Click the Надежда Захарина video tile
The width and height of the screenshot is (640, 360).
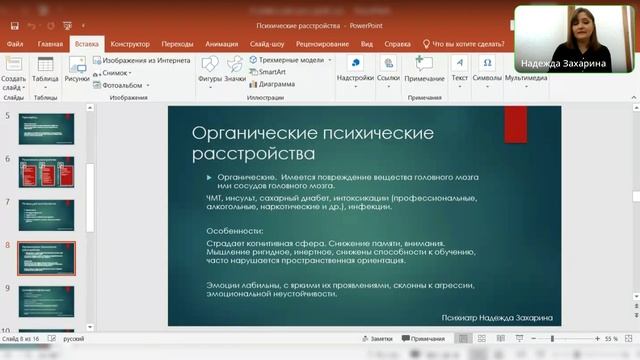click(574, 39)
